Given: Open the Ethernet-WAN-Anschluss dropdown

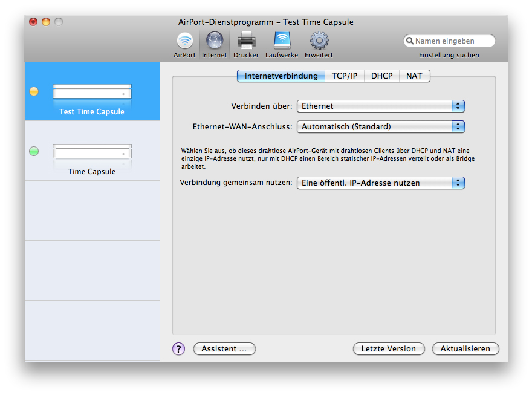Looking at the screenshot, I should [x=381, y=127].
